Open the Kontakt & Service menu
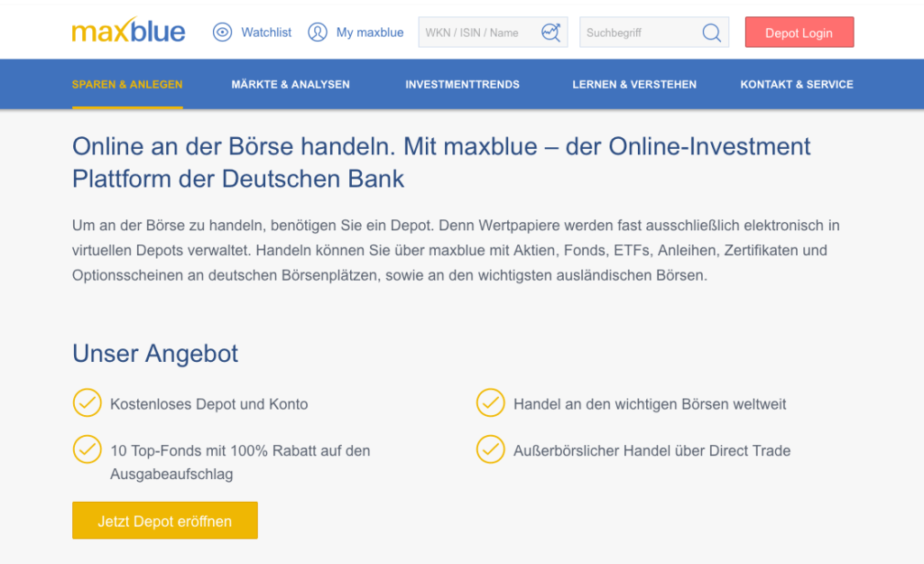924x564 pixels. (x=797, y=84)
